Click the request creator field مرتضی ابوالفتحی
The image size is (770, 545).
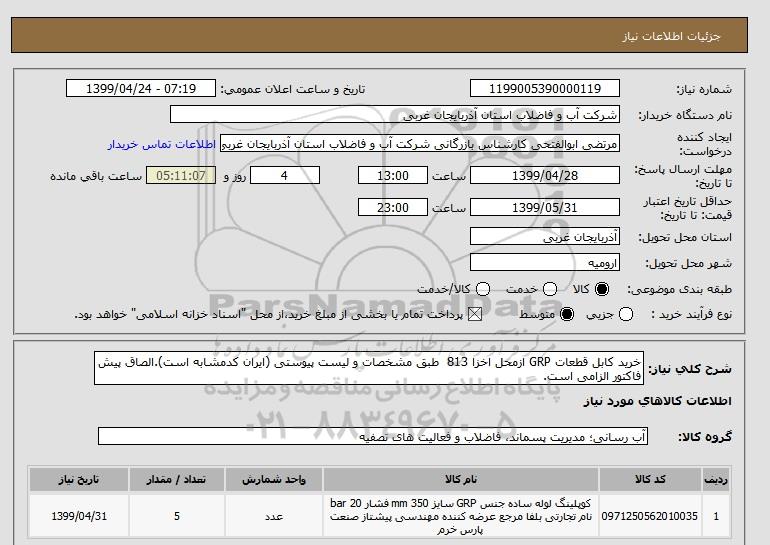[x=420, y=144]
